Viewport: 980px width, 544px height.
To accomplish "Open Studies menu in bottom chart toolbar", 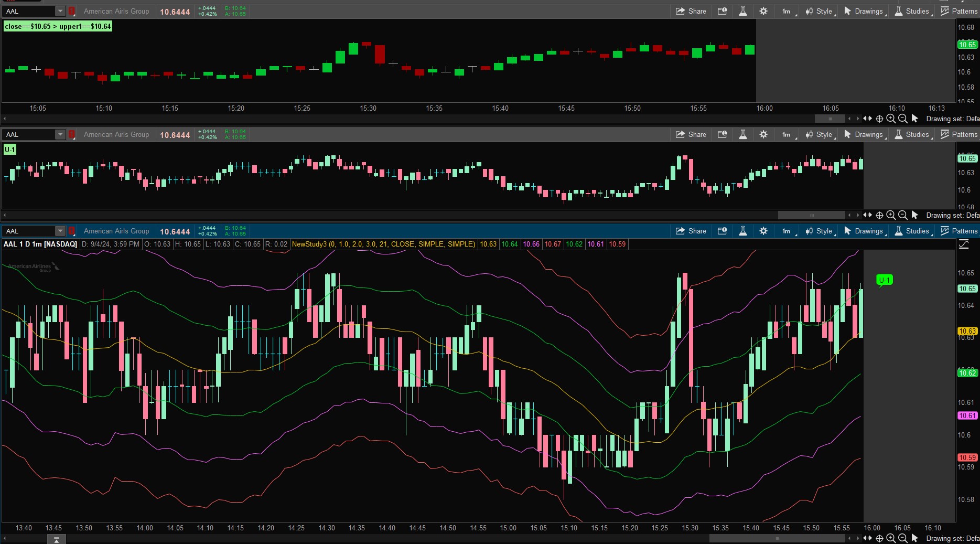I will point(913,231).
